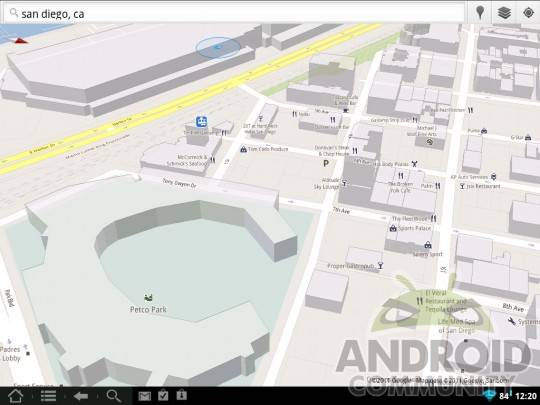Open the map Layers menu
The image size is (540, 405).
[x=504, y=13]
